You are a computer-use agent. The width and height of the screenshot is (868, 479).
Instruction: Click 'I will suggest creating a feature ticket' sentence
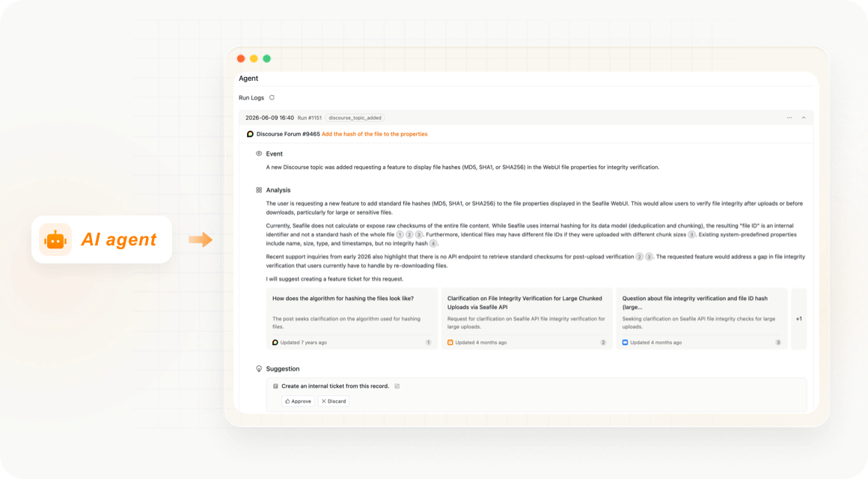(x=335, y=279)
